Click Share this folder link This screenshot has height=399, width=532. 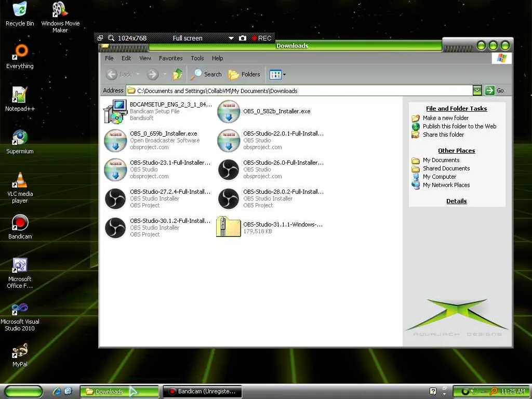point(443,135)
